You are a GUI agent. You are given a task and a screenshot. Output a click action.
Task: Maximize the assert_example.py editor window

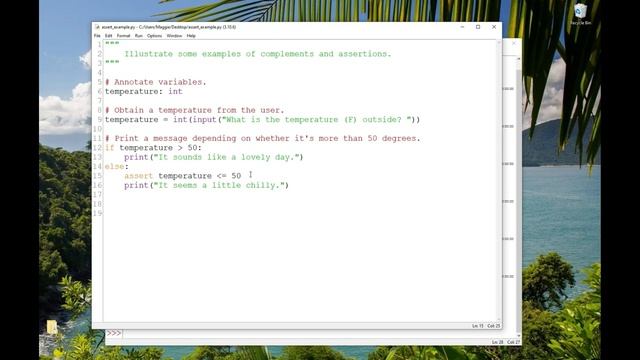478,27
